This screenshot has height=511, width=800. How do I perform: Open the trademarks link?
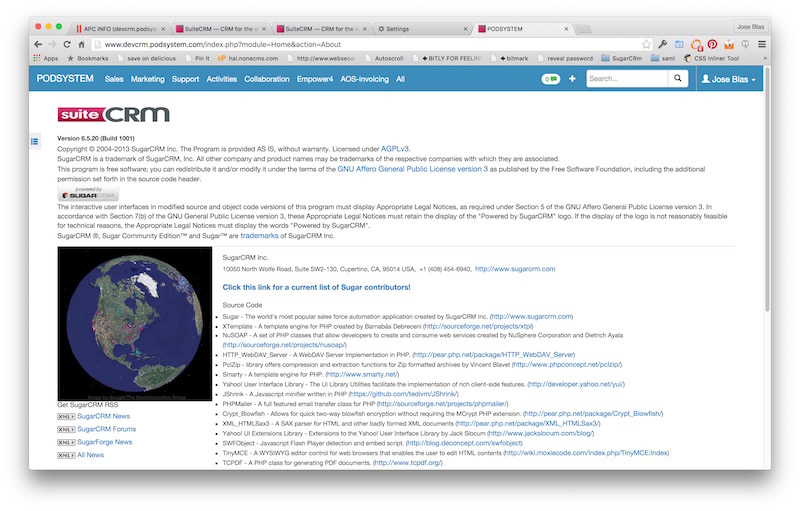(259, 236)
